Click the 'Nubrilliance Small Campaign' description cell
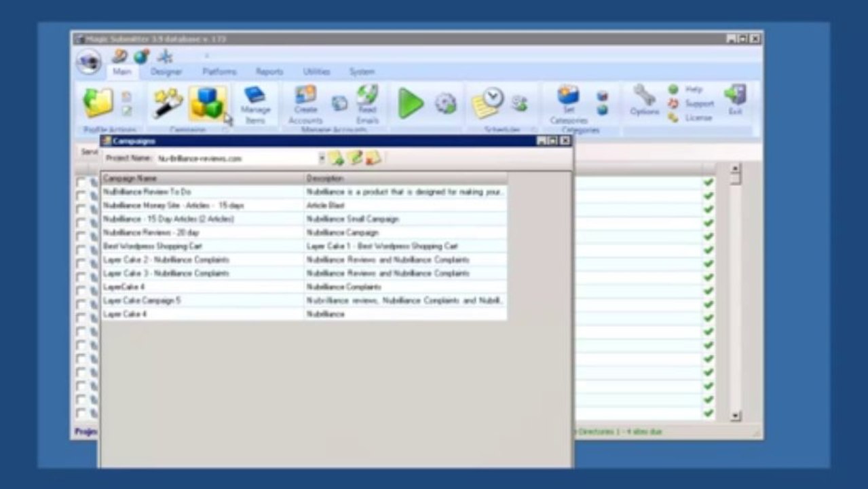This screenshot has width=868, height=489. (x=405, y=219)
